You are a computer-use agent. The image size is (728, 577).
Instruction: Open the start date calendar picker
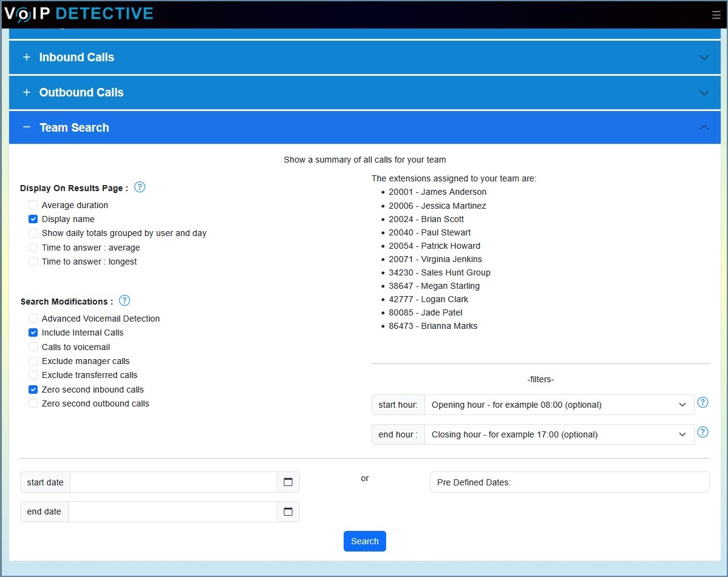pos(288,482)
